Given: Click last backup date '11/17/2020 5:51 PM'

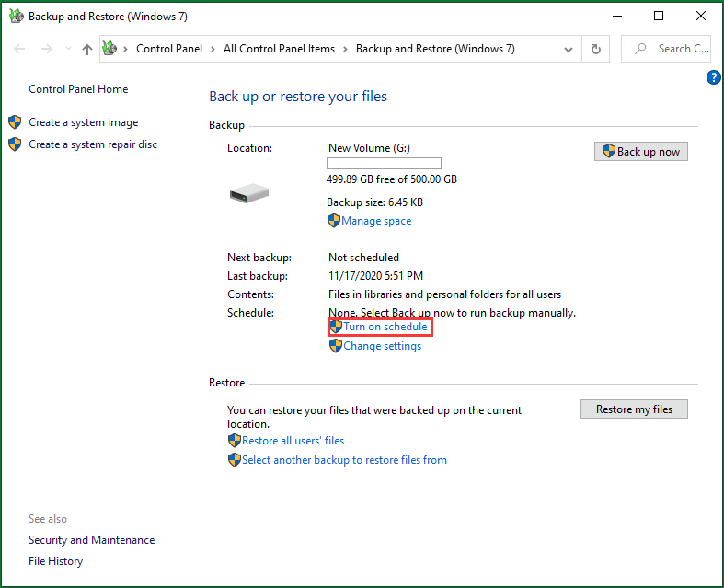Looking at the screenshot, I should click(x=375, y=276).
